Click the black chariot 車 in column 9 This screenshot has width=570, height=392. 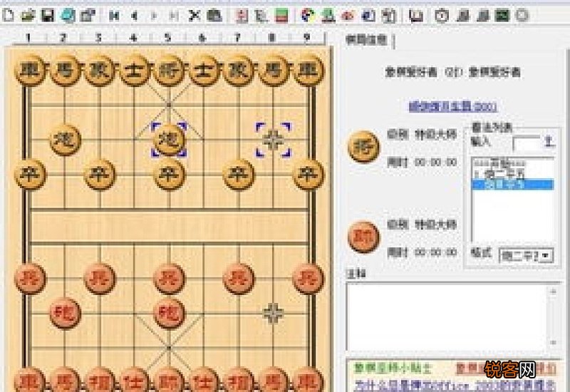(x=309, y=70)
